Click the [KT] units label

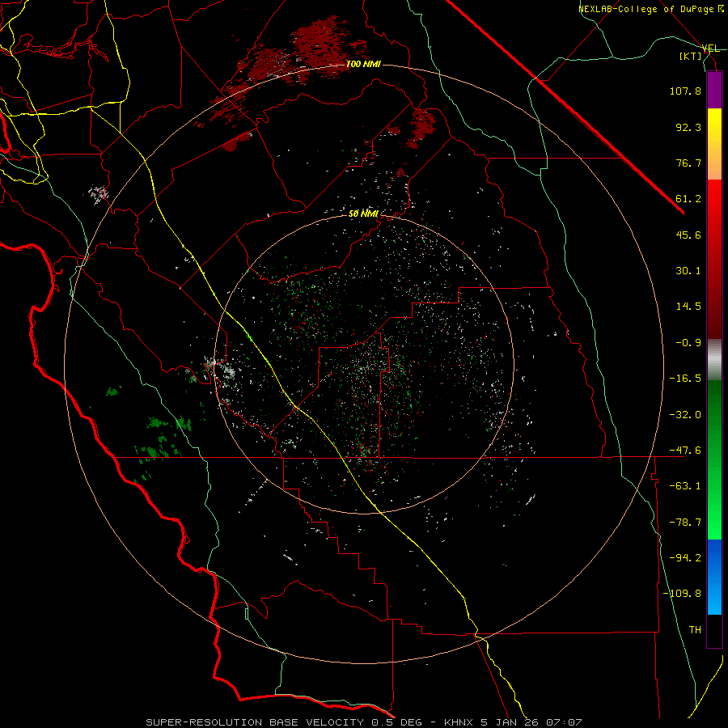click(690, 56)
